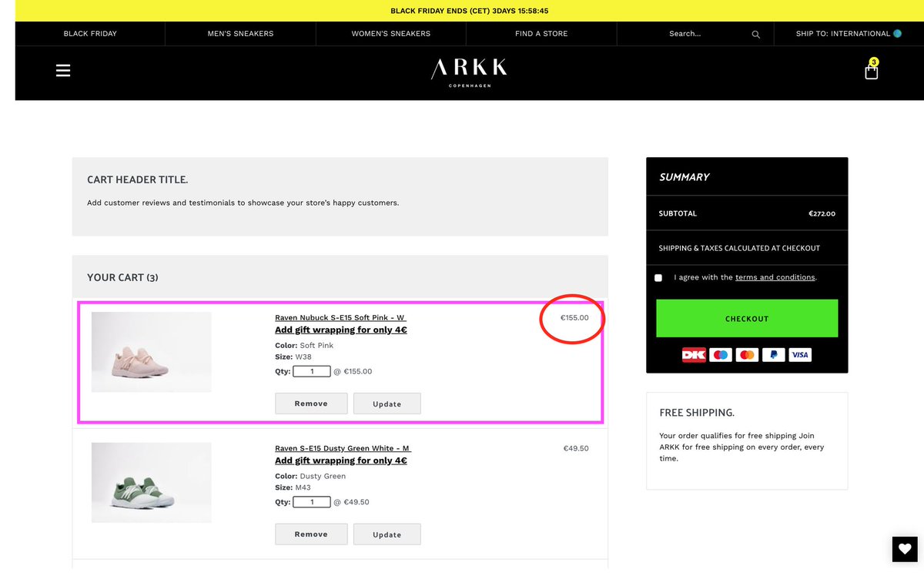Open Raven Nubuck S-E15 Soft Pink link
The image size is (924, 586).
(x=340, y=318)
